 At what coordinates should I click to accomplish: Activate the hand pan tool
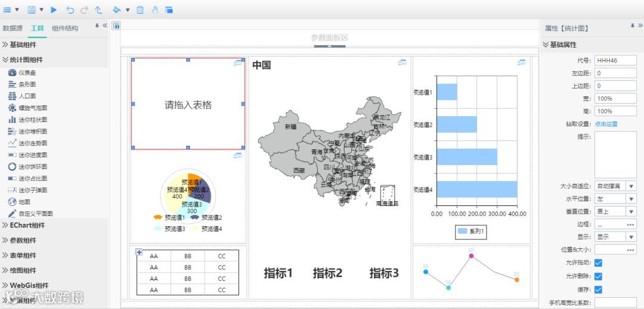pyautogui.click(x=154, y=10)
